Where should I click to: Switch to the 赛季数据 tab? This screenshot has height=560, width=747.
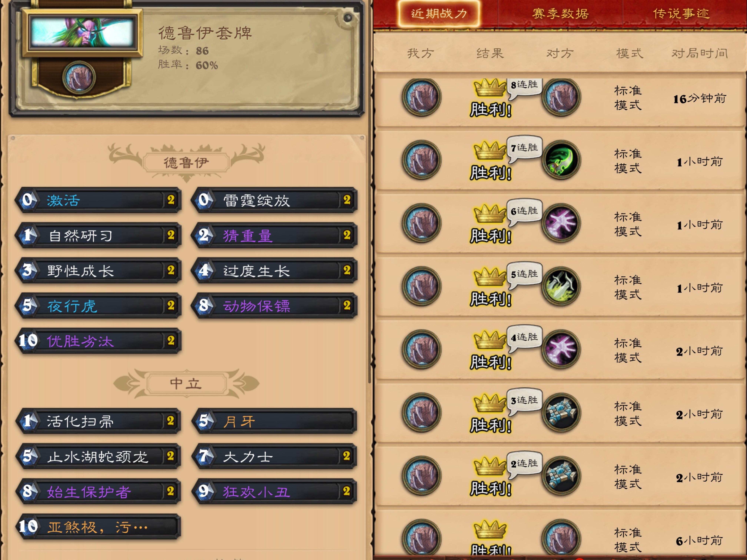click(x=560, y=14)
